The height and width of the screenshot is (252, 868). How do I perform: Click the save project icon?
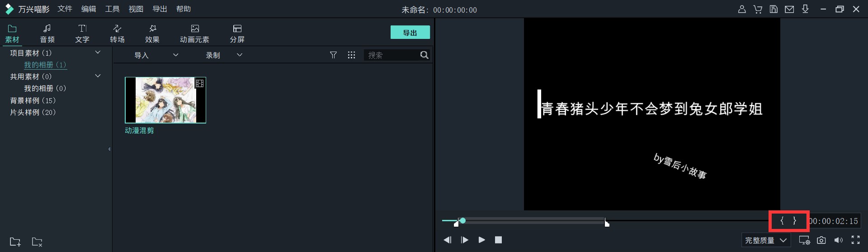coord(774,9)
